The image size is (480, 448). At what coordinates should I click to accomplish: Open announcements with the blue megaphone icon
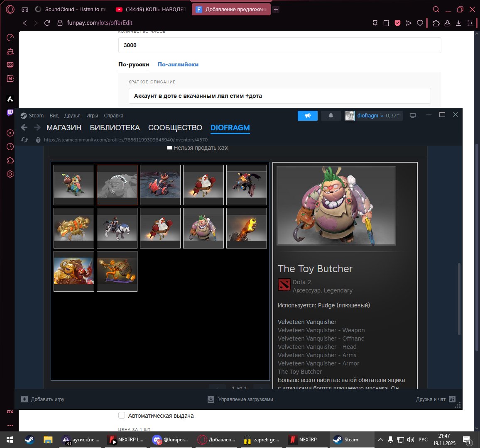[307, 116]
